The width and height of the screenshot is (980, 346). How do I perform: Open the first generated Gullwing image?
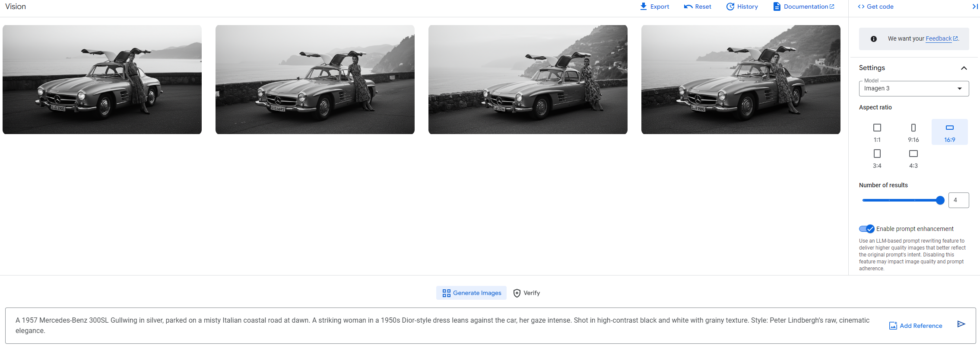102,80
